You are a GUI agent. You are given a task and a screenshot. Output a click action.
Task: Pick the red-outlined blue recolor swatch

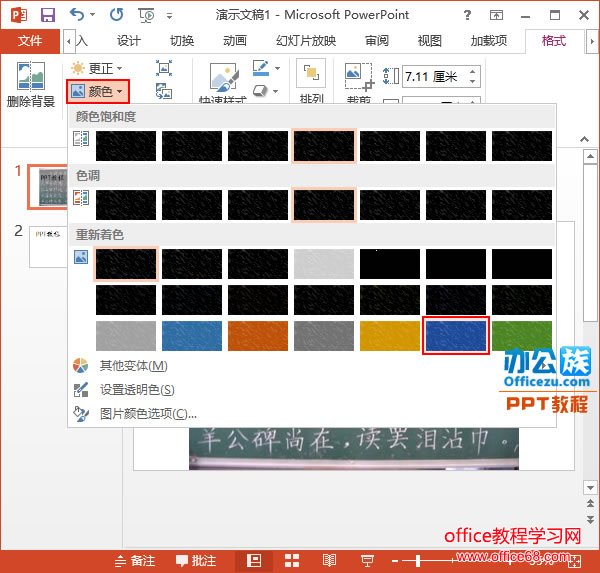tap(456, 335)
